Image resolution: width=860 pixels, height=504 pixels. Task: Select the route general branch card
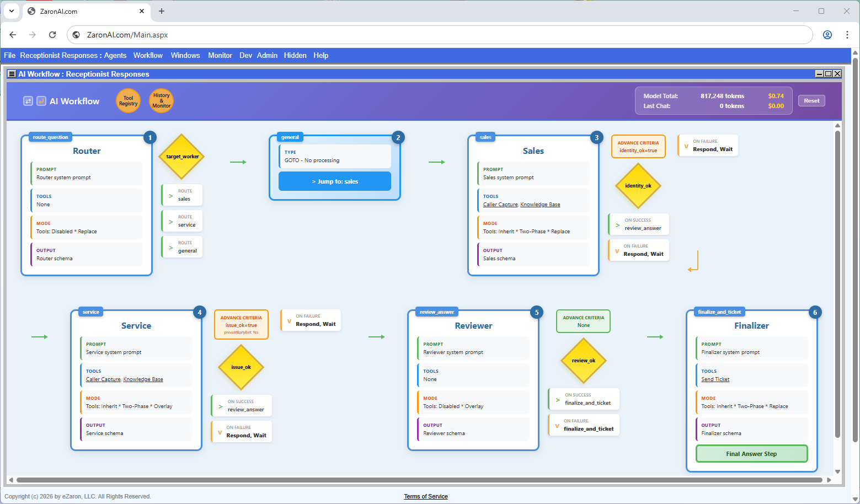click(x=182, y=247)
